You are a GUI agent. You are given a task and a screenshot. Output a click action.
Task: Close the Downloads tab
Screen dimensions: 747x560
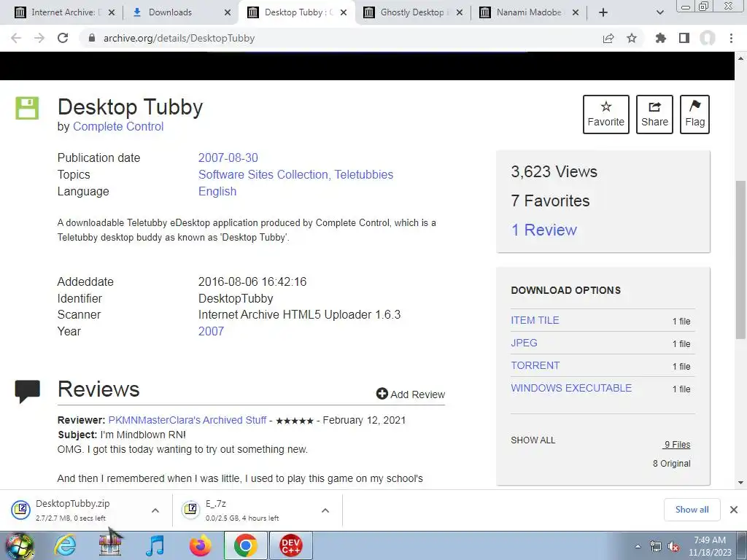(x=228, y=12)
